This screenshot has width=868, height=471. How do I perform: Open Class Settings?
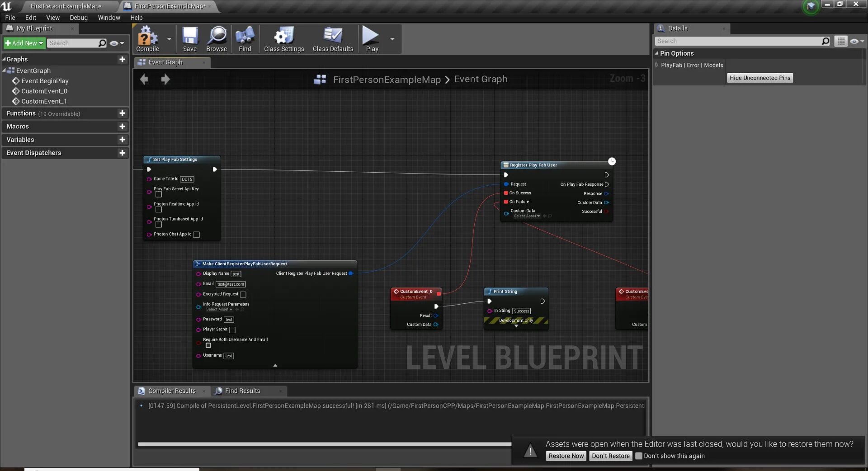click(x=284, y=39)
